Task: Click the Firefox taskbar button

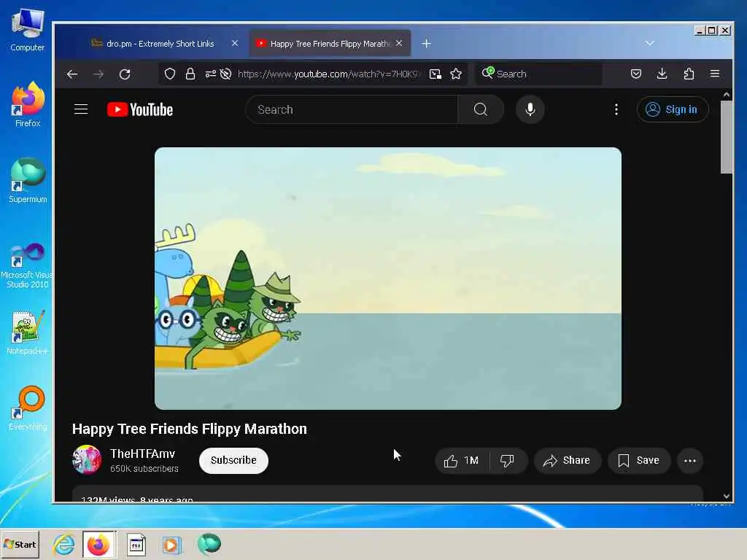Action: coord(98,544)
